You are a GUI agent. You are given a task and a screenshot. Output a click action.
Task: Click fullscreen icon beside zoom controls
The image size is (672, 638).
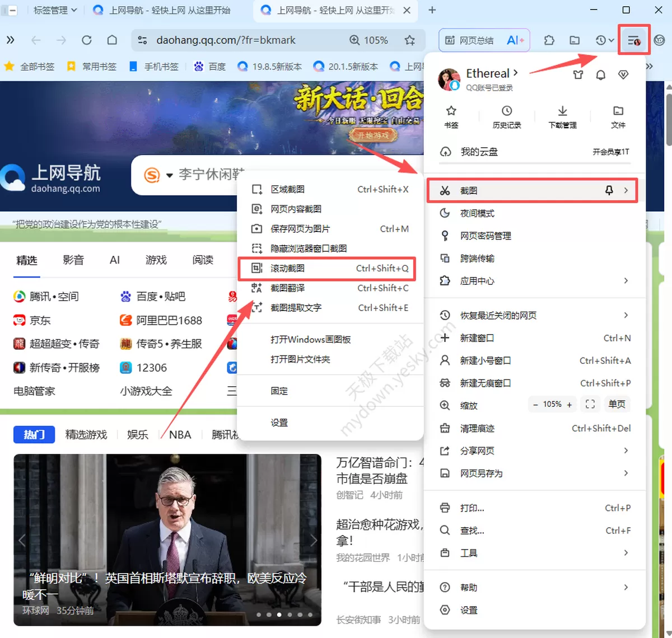[590, 404]
